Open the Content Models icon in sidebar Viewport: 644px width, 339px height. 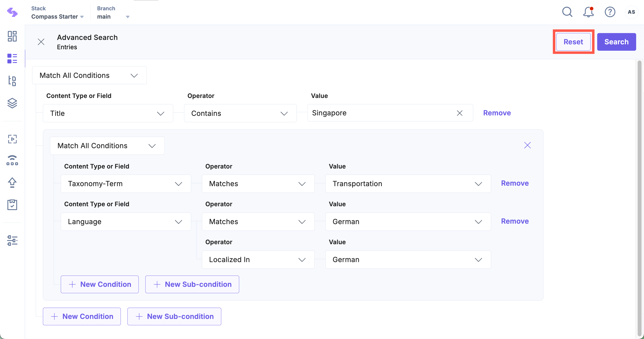[12, 81]
